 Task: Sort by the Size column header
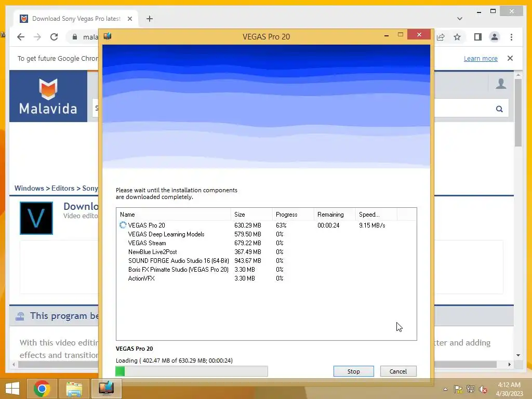pos(251,215)
